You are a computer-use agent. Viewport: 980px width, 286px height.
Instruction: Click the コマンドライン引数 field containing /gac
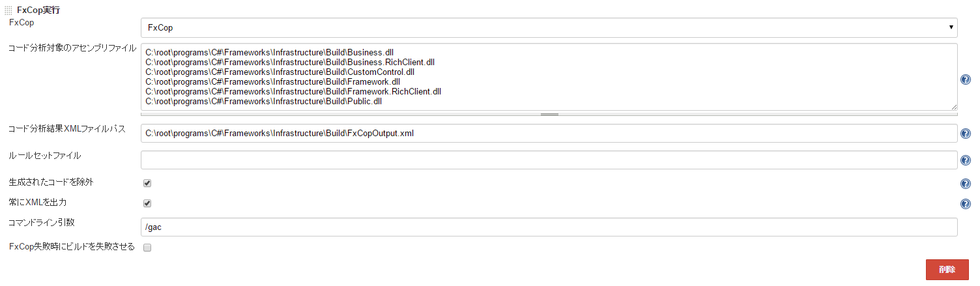tap(549, 227)
